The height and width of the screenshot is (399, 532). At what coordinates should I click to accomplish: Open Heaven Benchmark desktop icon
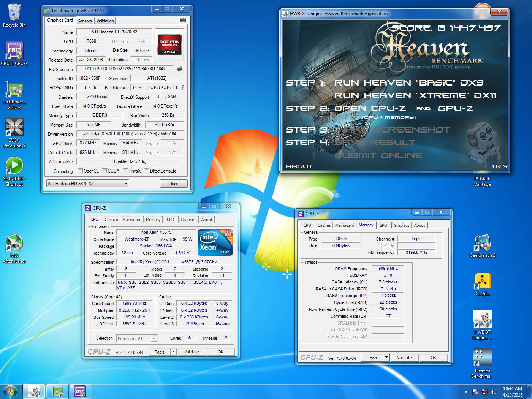tap(483, 364)
